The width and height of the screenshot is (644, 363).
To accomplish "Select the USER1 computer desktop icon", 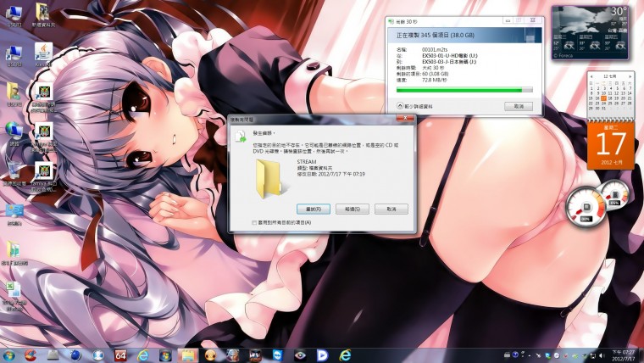I will [x=14, y=16].
